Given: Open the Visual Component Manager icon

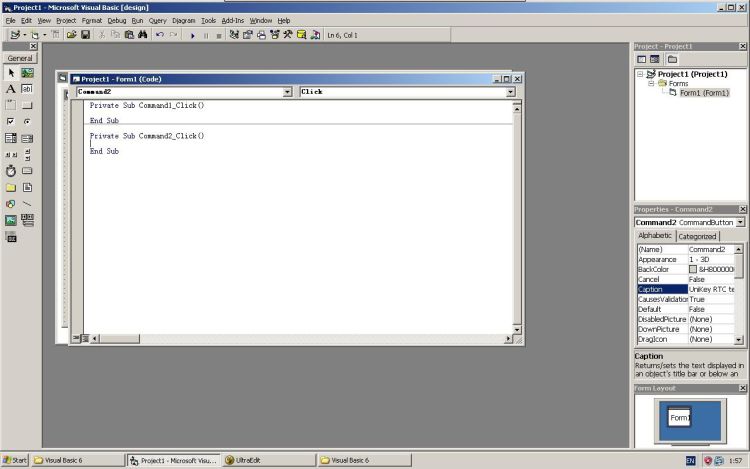Looking at the screenshot, I should pos(315,34).
